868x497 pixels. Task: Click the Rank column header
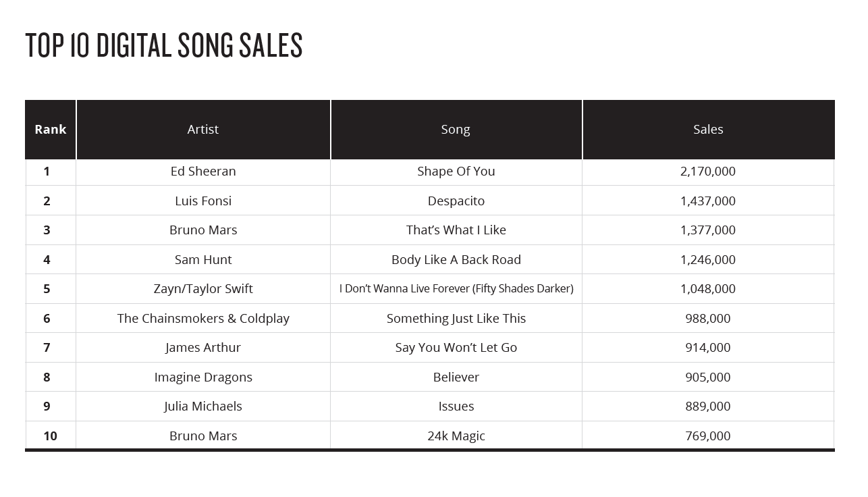click(51, 129)
